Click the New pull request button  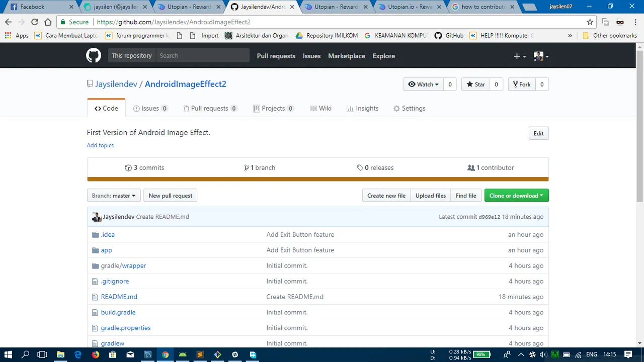(170, 196)
